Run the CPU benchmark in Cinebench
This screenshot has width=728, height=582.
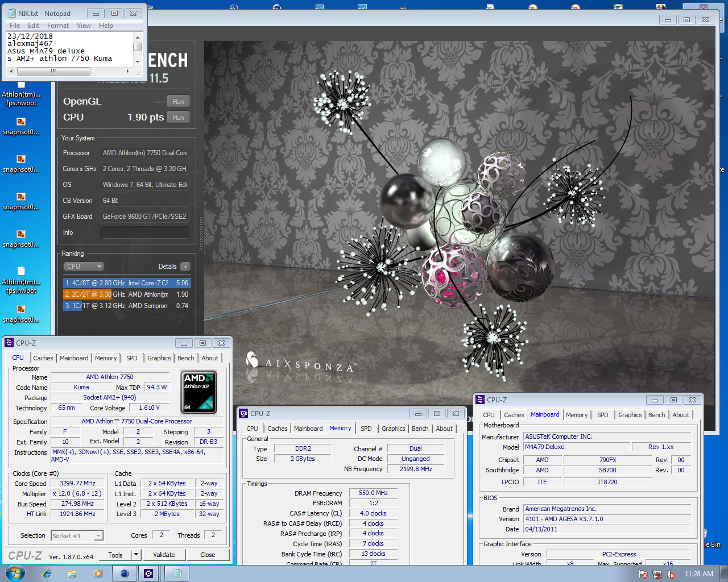pos(178,118)
